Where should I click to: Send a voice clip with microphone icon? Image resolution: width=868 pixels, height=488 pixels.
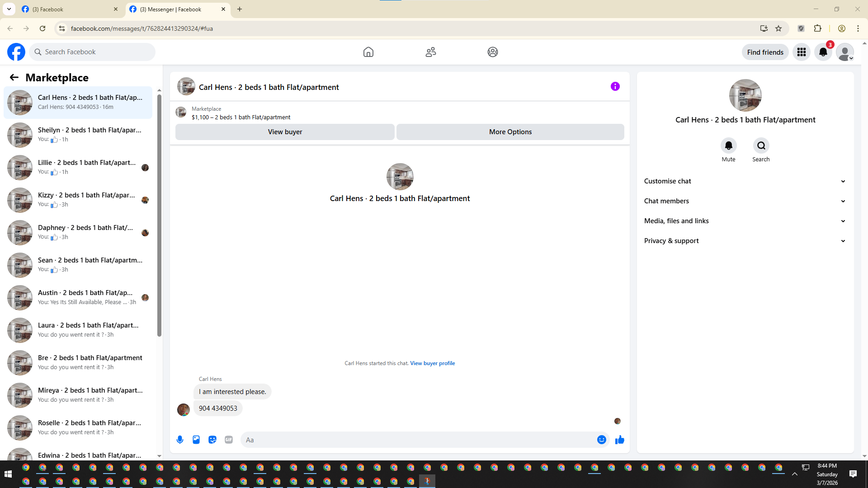tap(180, 440)
